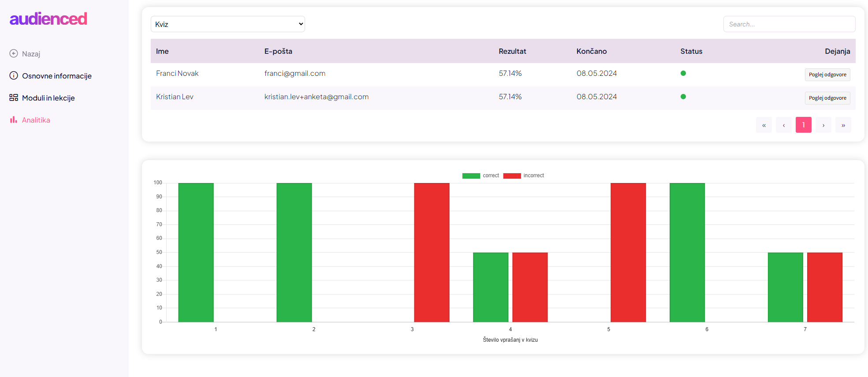868x377 pixels.
Task: Click the Moduli in lekcije grid icon
Action: point(14,98)
